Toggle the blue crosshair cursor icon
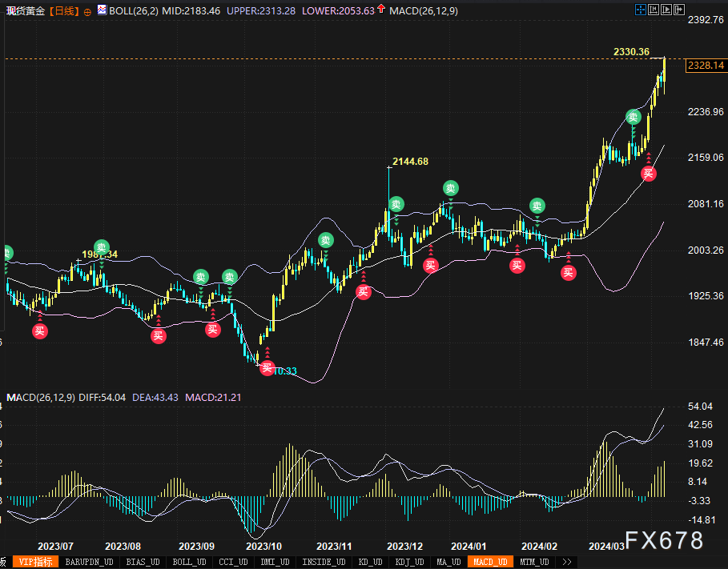The height and width of the screenshot is (569, 728). pos(640,11)
